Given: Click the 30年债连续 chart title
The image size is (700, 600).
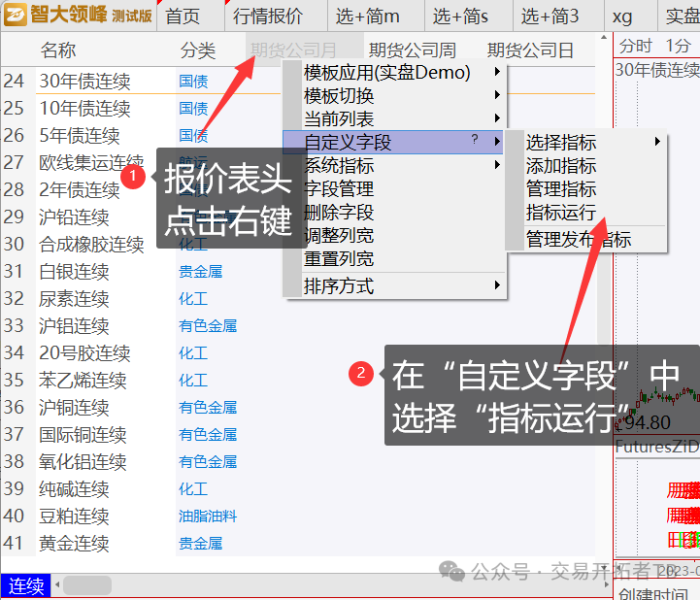Looking at the screenshot, I should click(657, 70).
